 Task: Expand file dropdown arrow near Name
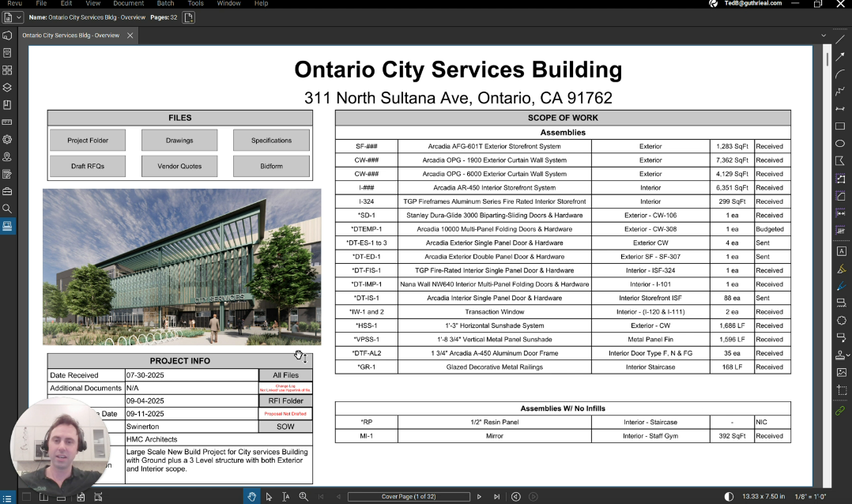19,17
